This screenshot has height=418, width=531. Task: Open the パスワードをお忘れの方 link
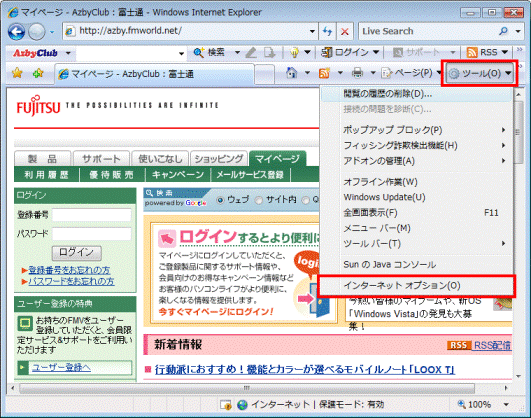click(x=71, y=281)
